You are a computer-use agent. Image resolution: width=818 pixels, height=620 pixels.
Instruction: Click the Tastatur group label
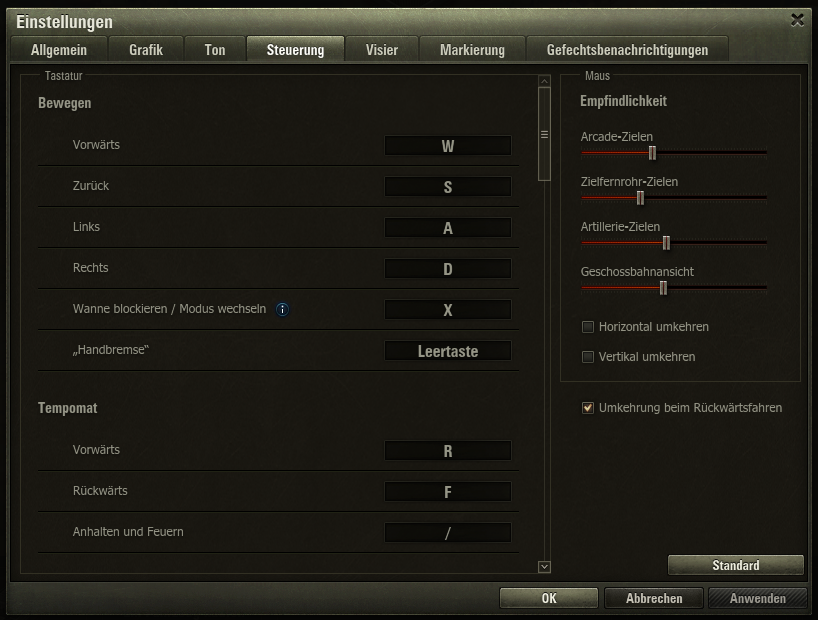point(64,76)
